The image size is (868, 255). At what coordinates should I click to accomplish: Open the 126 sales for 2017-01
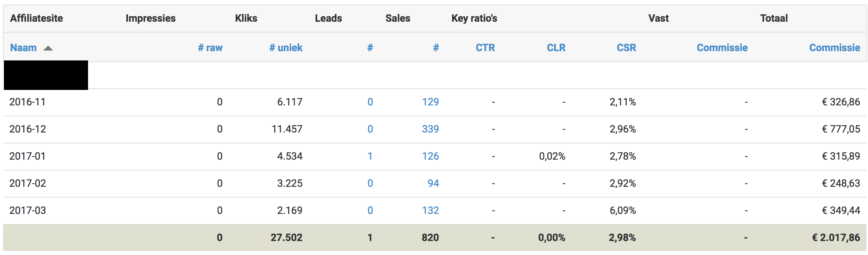pyautogui.click(x=431, y=156)
